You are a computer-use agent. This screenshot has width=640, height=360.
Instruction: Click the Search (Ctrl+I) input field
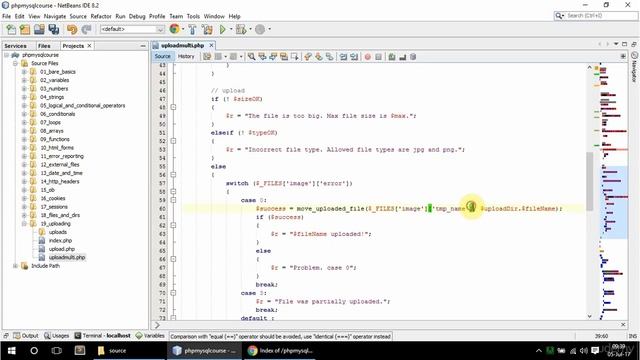pyautogui.click(x=601, y=16)
